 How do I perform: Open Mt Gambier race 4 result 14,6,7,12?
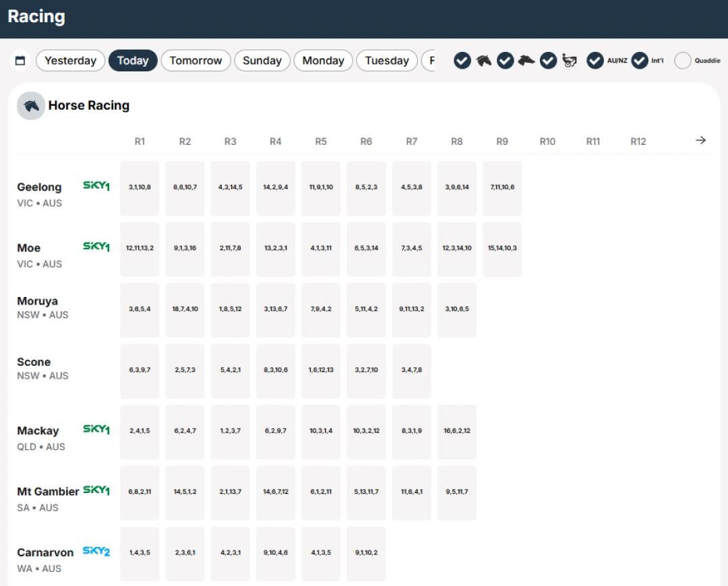tap(276, 493)
